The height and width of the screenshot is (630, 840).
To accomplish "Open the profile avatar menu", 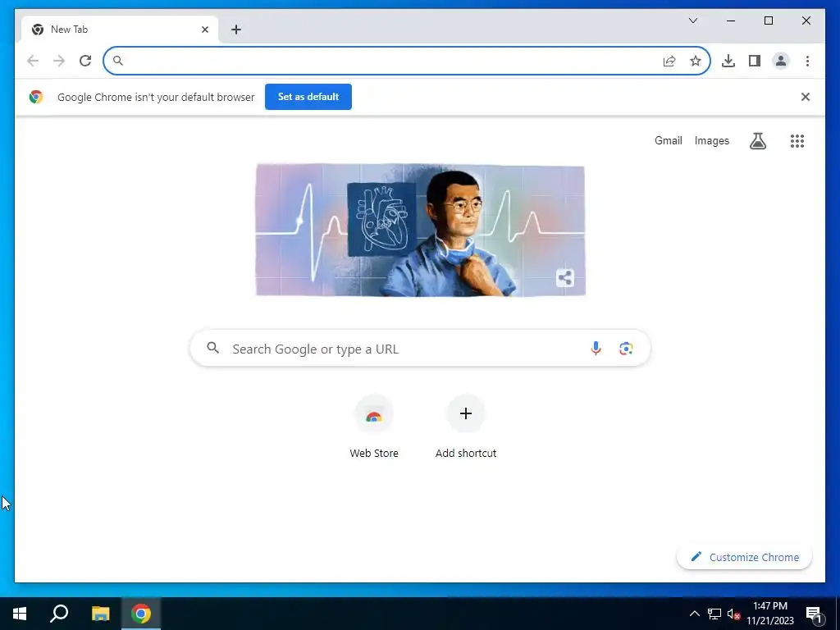I will 781,61.
